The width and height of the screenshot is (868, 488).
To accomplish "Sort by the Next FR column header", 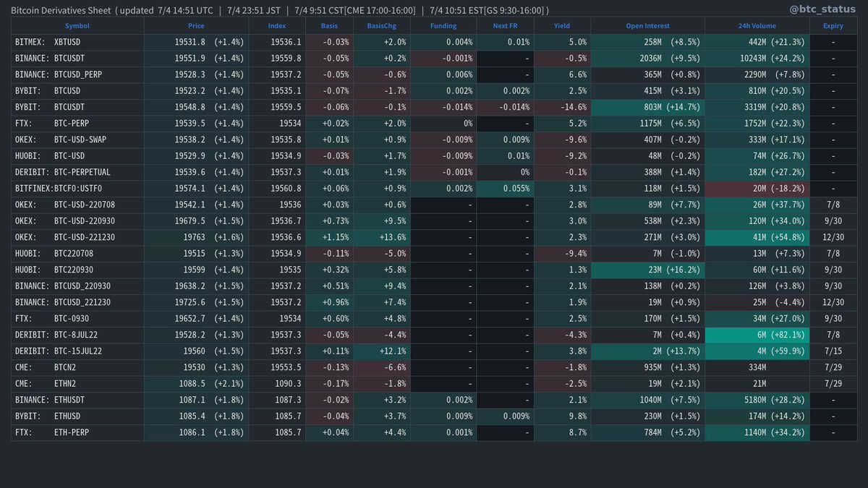I will (505, 26).
